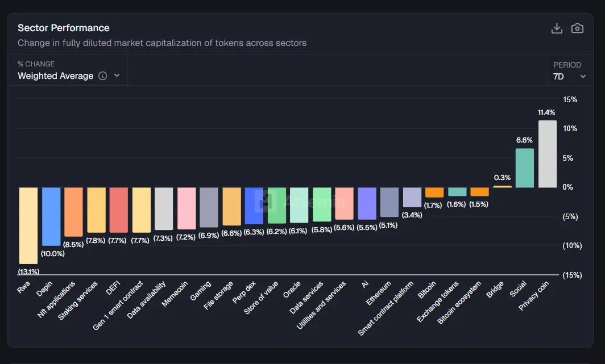Screen dimensions: 605x364
Task: Click the Ethereum axis label
Action: (x=380, y=294)
